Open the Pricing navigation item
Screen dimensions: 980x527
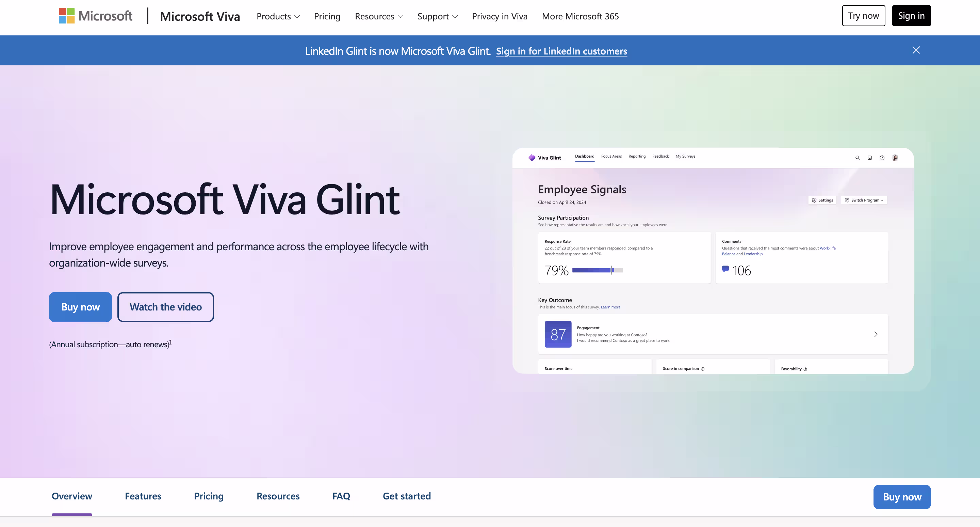click(327, 16)
